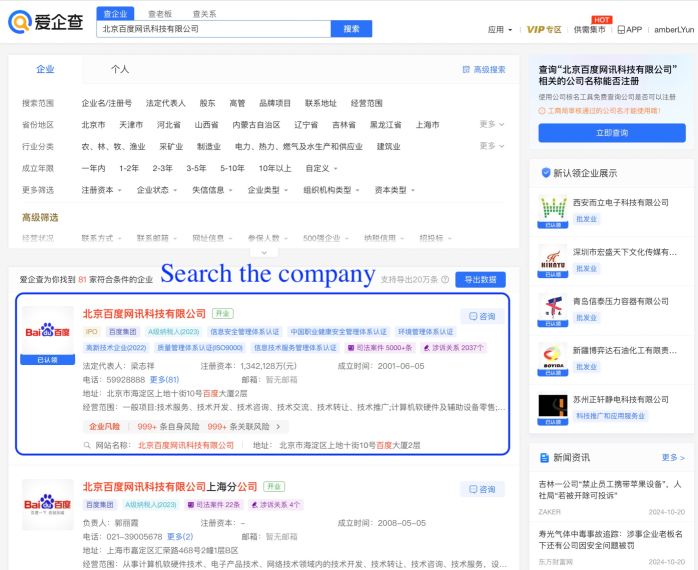Filter established years by 5-10年
Screen dimensions: 698x570
[232, 168]
